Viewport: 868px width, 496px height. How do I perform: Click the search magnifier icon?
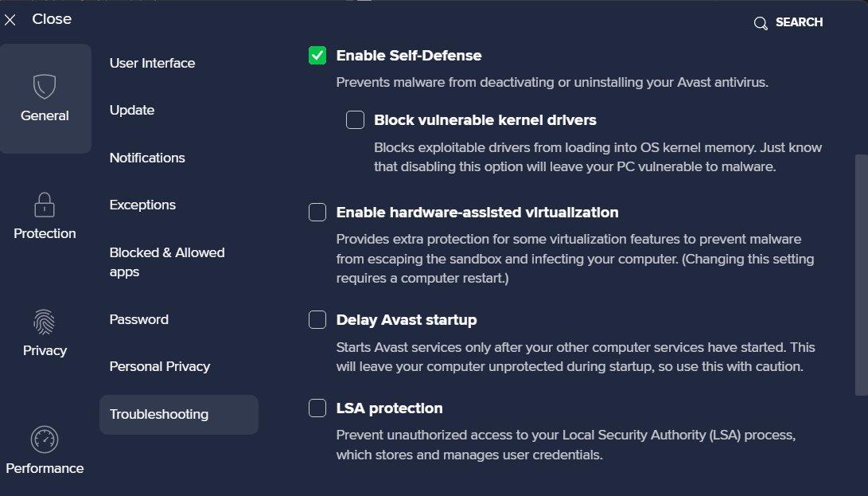pyautogui.click(x=761, y=23)
